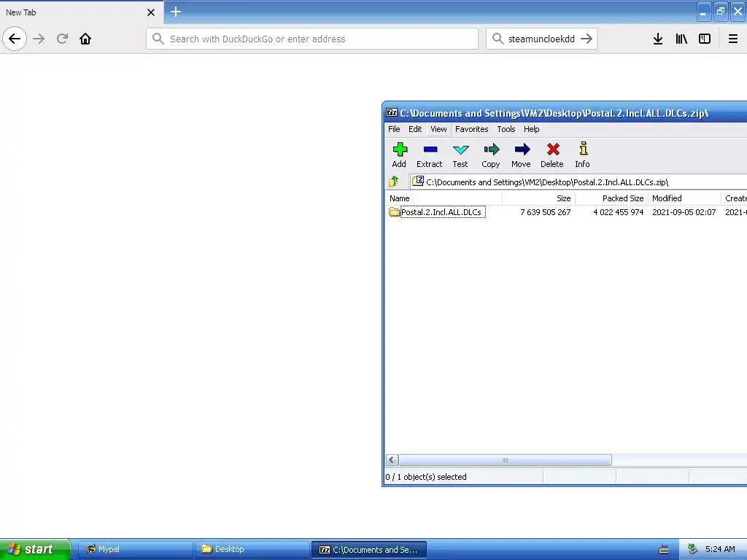Open the browser library menu
Screen dimensions: 747x560
tap(681, 39)
